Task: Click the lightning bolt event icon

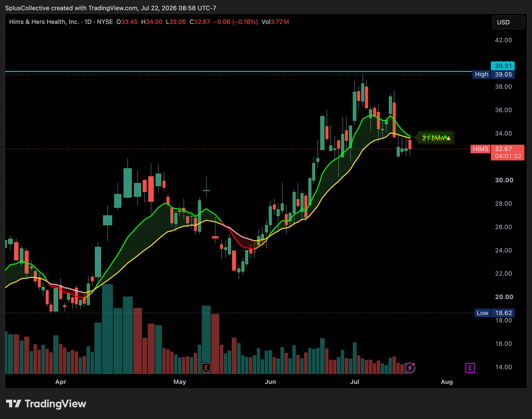Action: (411, 368)
